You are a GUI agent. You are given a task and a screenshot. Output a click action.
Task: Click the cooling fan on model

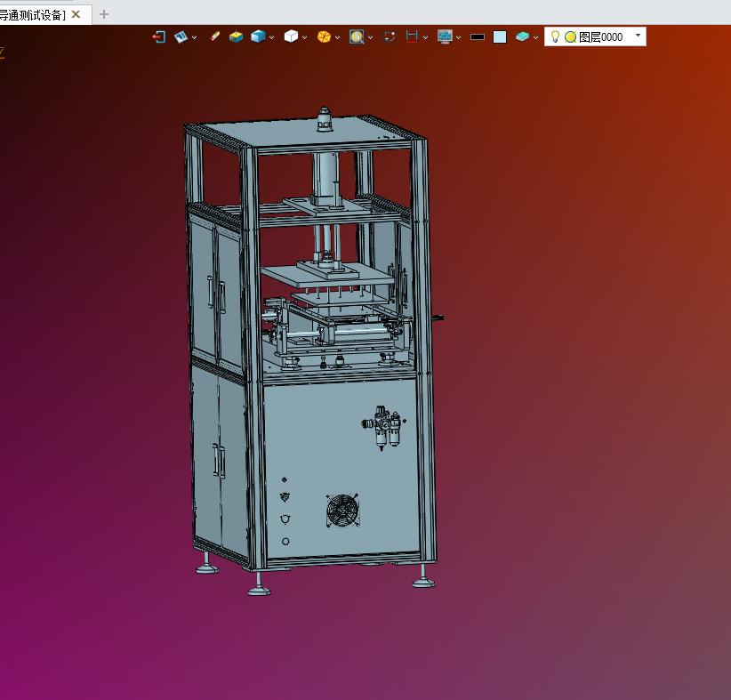pos(343,511)
